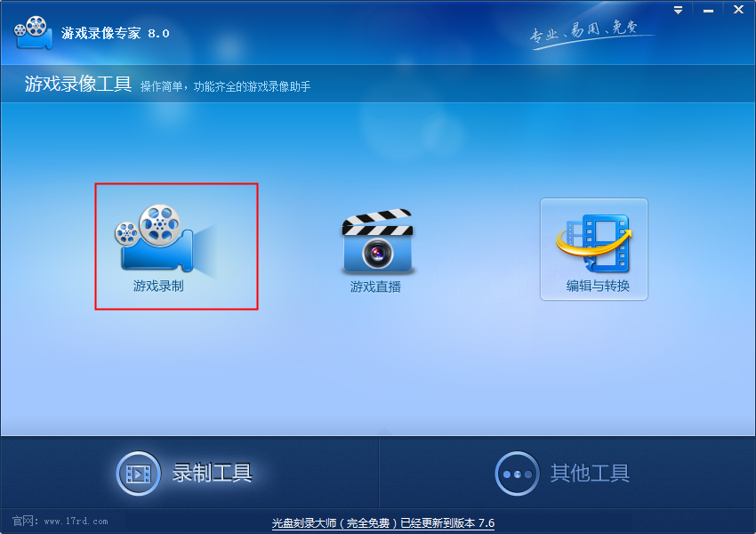Click the 游戏录像专家 camera logo icon
The width and height of the screenshot is (756, 534).
[33, 33]
